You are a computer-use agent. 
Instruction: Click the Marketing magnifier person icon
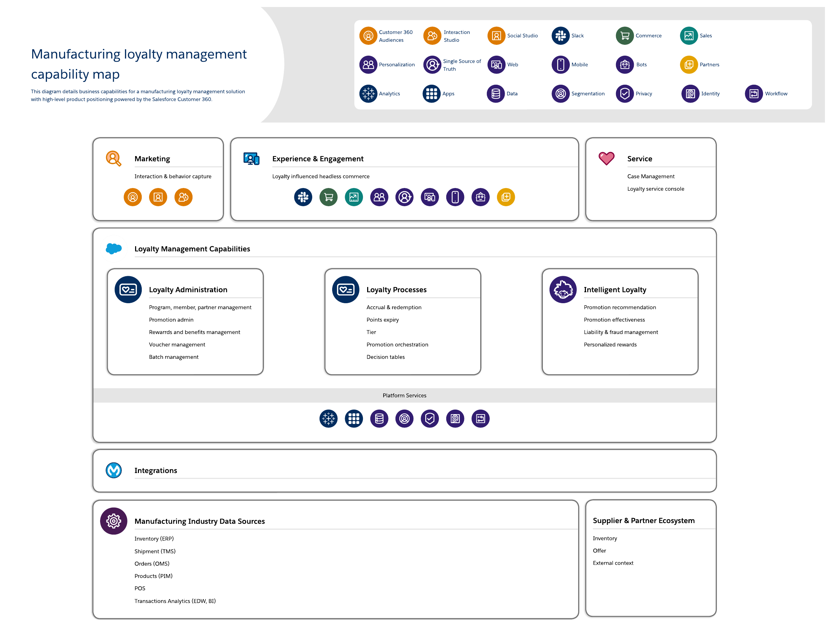click(x=113, y=158)
